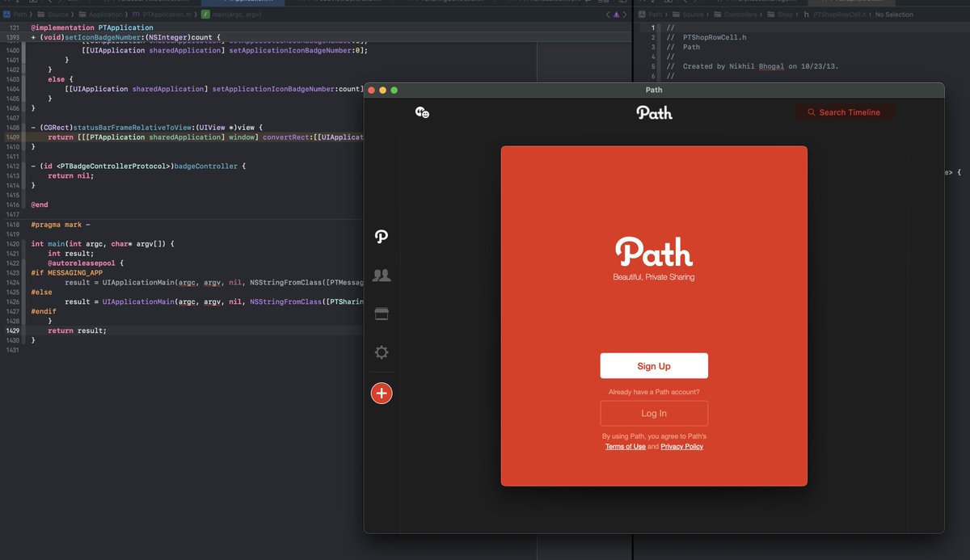970x560 pixels.
Task: Click 'Beautiful, Private Sharing' tagline
Action: tap(654, 277)
